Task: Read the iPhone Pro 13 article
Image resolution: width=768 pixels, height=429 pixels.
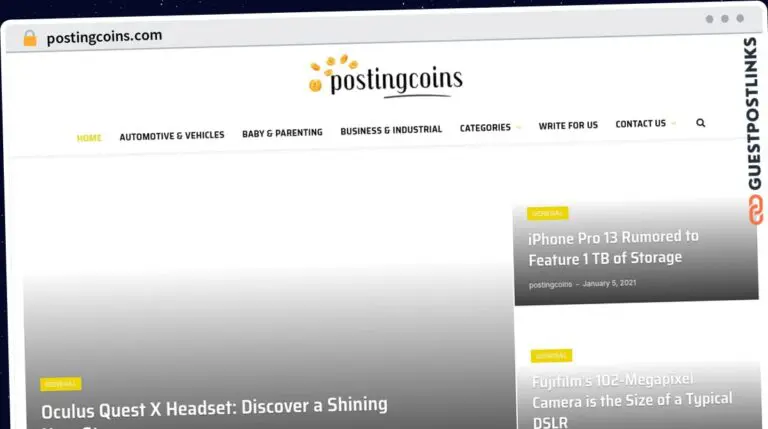Action: [613, 248]
